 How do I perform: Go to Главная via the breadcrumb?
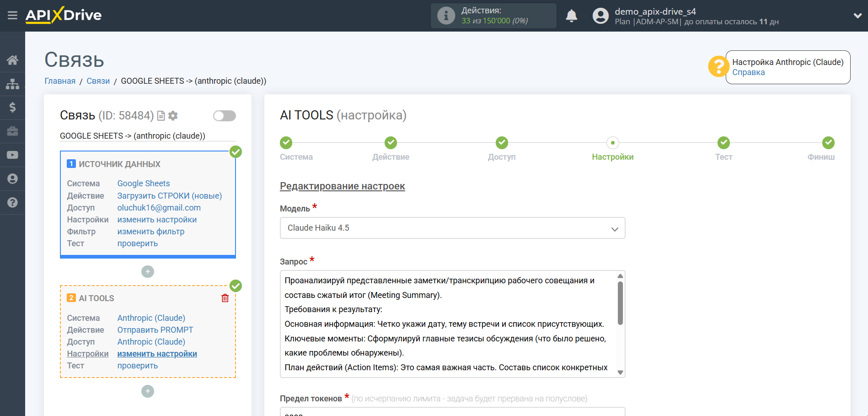[59, 81]
